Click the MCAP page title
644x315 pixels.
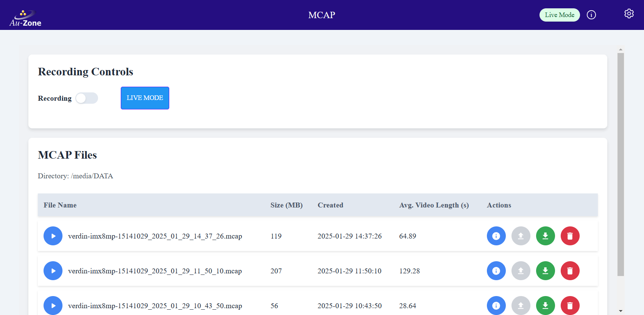(x=322, y=15)
